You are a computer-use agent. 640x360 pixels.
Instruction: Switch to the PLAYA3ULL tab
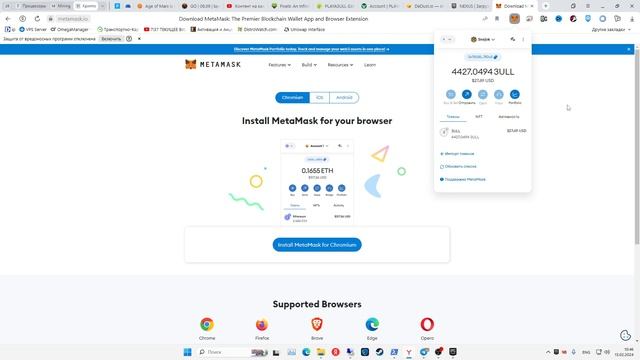[335, 6]
